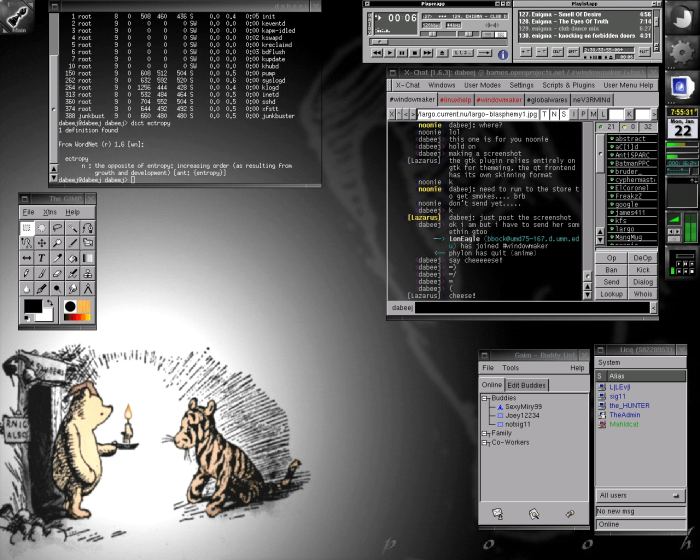The image size is (700, 560).
Task: Select the Ink pen tool in GIMP
Action: [42, 288]
